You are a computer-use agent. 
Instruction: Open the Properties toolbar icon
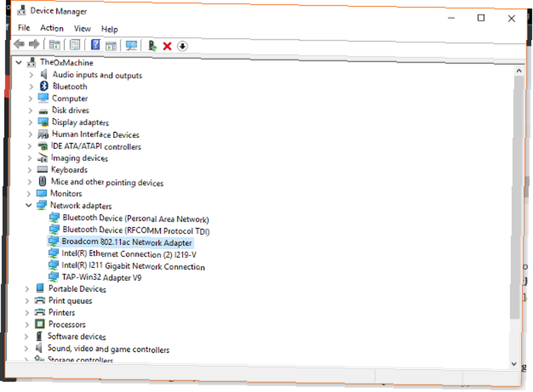pyautogui.click(x=75, y=45)
